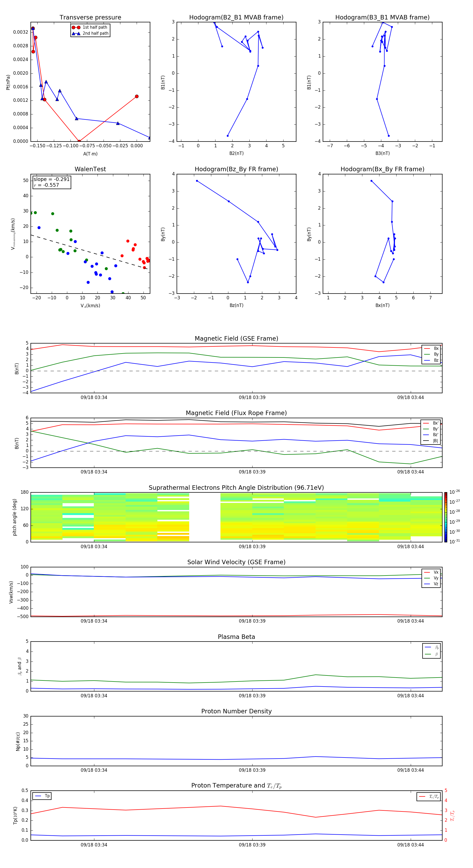Click the 'Vz' legend entry
Viewport: 473px width, 868px height.
click(x=431, y=584)
